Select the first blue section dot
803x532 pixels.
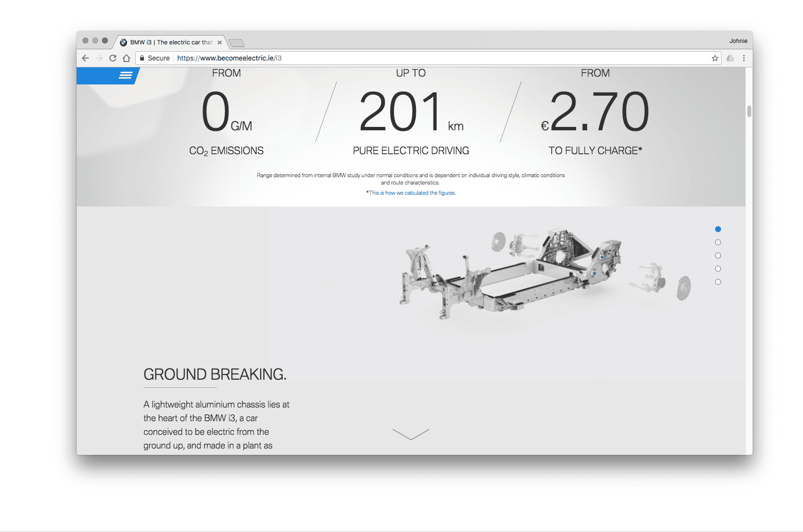point(718,229)
